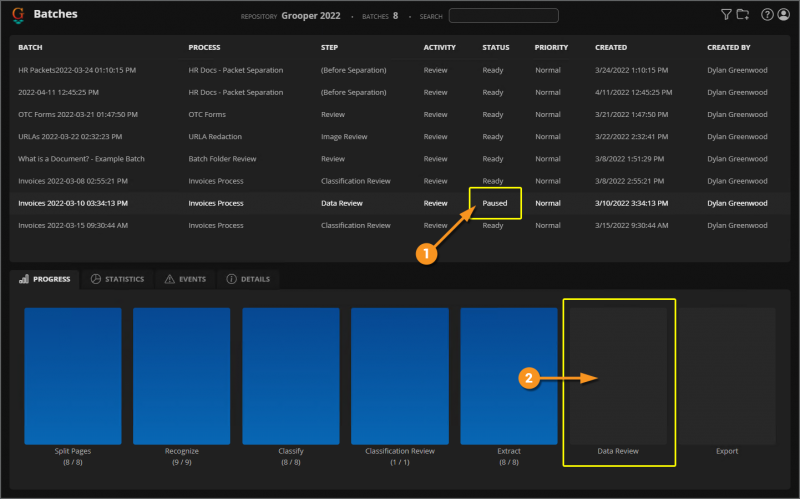Click the Events tab warning triangle icon
Viewport: 800px width, 499px height.
tap(169, 279)
